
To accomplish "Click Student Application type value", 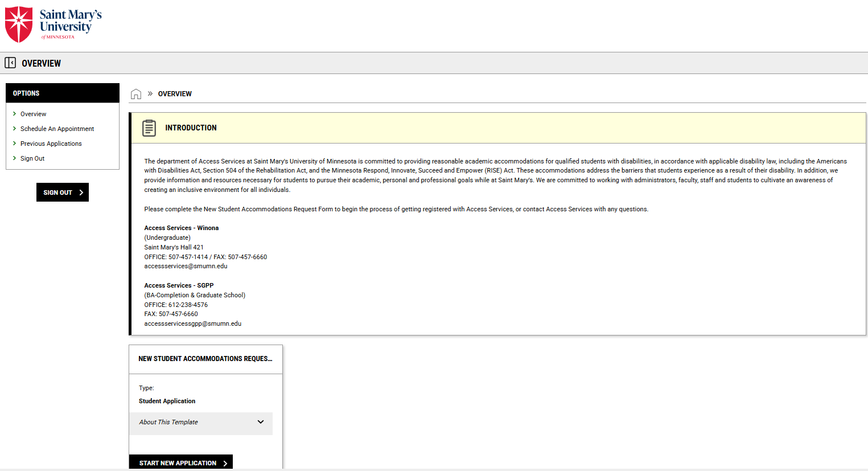I will 167,402.
